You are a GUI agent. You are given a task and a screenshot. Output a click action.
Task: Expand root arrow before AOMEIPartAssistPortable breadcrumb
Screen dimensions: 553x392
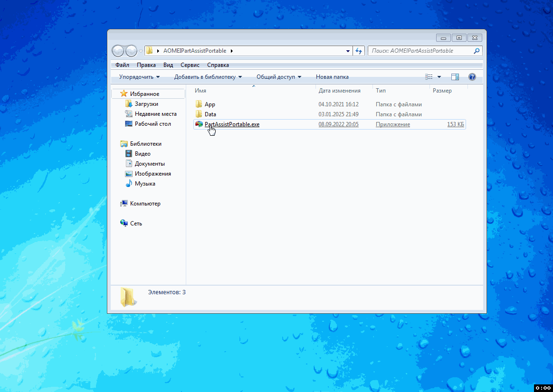click(158, 51)
